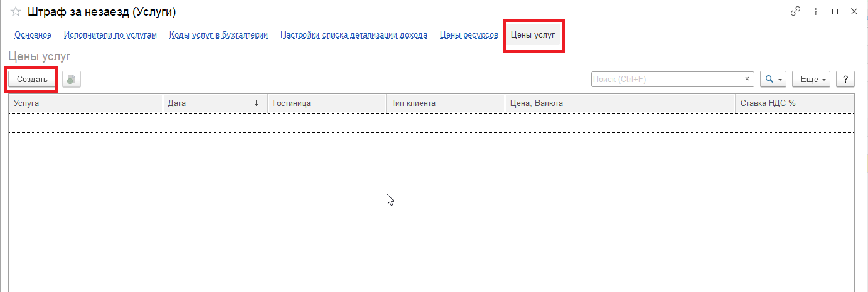The width and height of the screenshot is (868, 292).
Task: Open the Еще dropdown menu
Action: point(812,80)
